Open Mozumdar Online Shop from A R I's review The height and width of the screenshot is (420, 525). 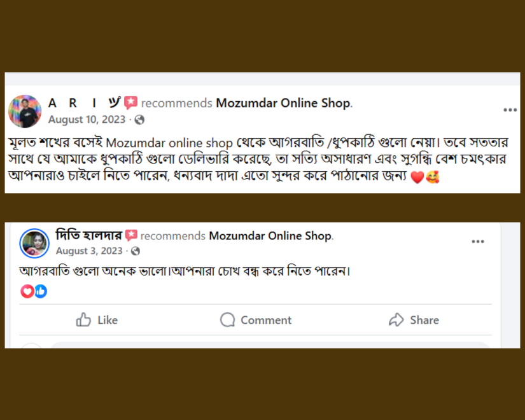(283, 103)
